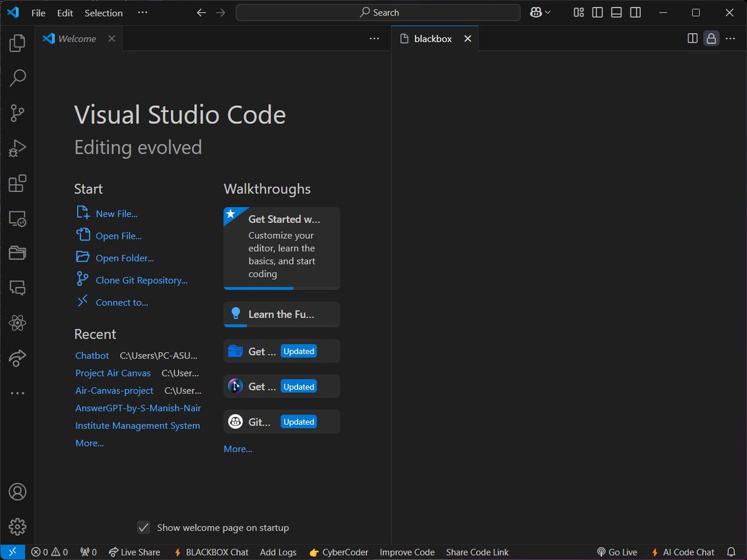Image resolution: width=747 pixels, height=560 pixels.
Task: Open the Run and Debug view
Action: [x=17, y=148]
